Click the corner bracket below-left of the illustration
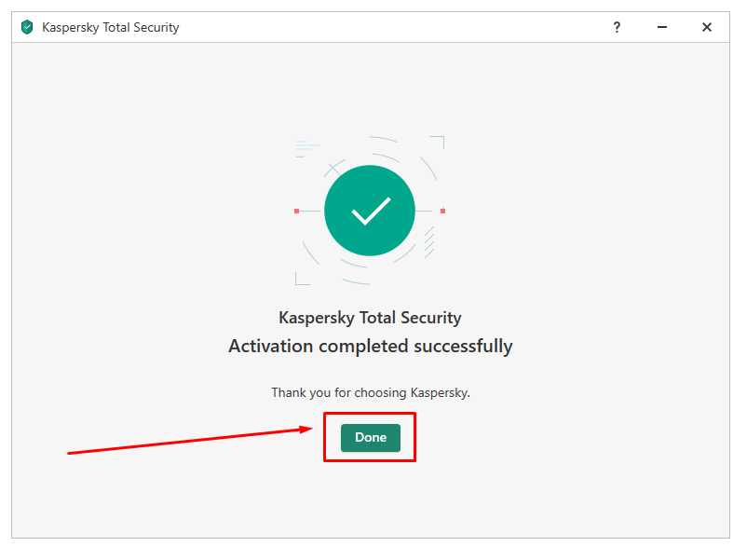Image resolution: width=747 pixels, height=560 pixels. [302, 279]
